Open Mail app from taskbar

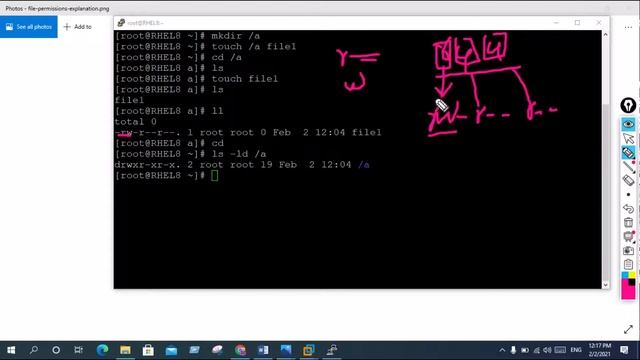click(171, 350)
